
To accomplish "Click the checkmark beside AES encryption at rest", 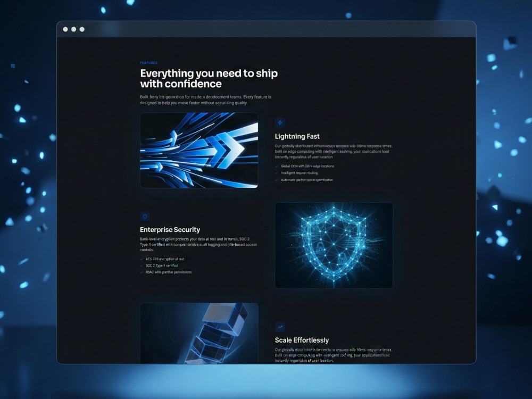I will coord(142,259).
